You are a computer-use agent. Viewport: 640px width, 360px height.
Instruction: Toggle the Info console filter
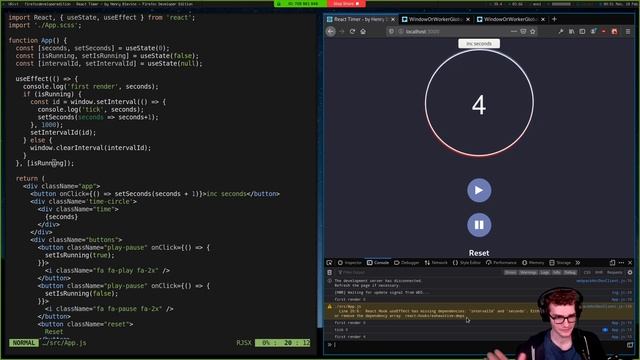click(556, 272)
